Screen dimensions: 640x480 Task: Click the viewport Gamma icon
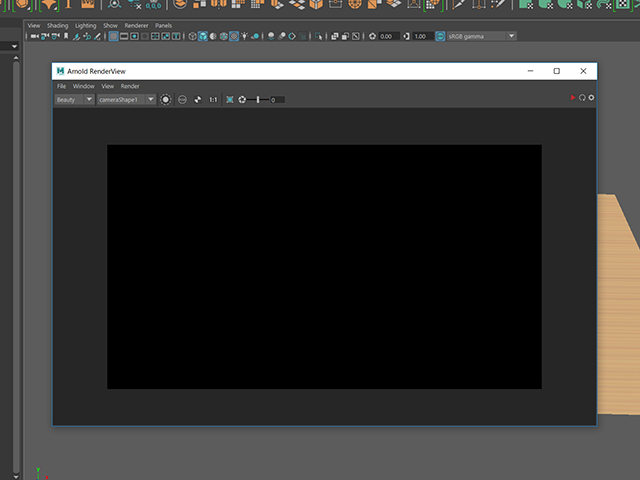(x=406, y=36)
